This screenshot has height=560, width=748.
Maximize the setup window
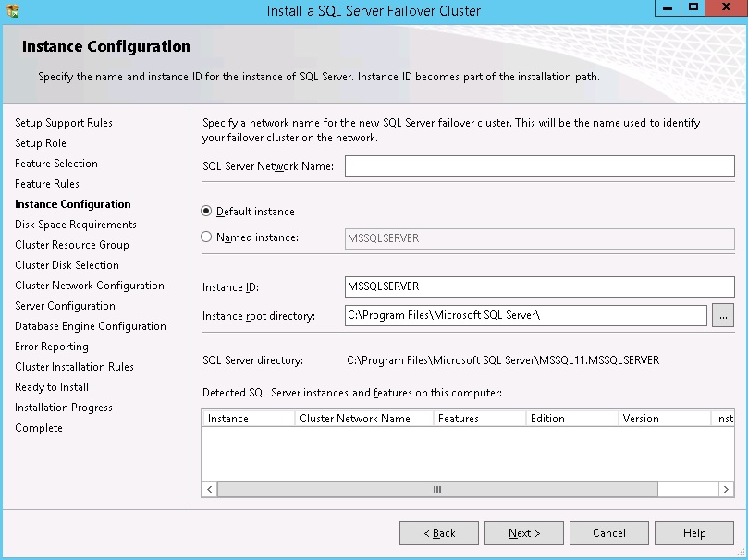(x=693, y=7)
